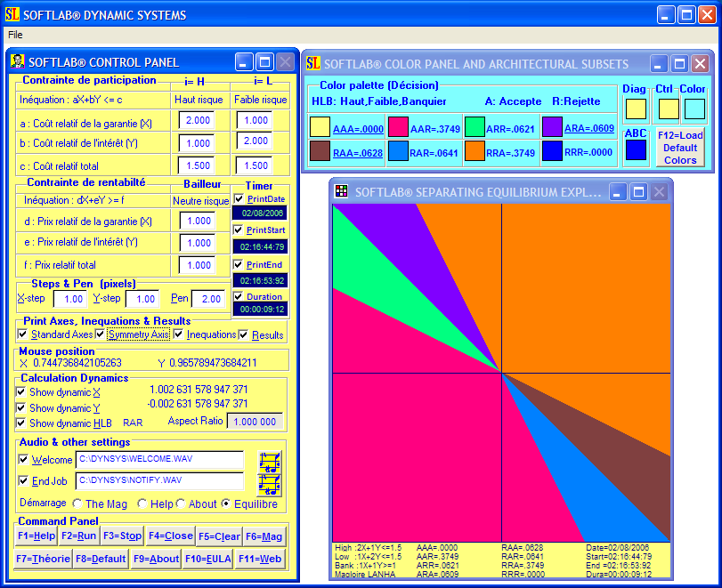The height and width of the screenshot is (588, 722).
Task: Disable Show dynamic HLB option
Action: pyautogui.click(x=21, y=423)
